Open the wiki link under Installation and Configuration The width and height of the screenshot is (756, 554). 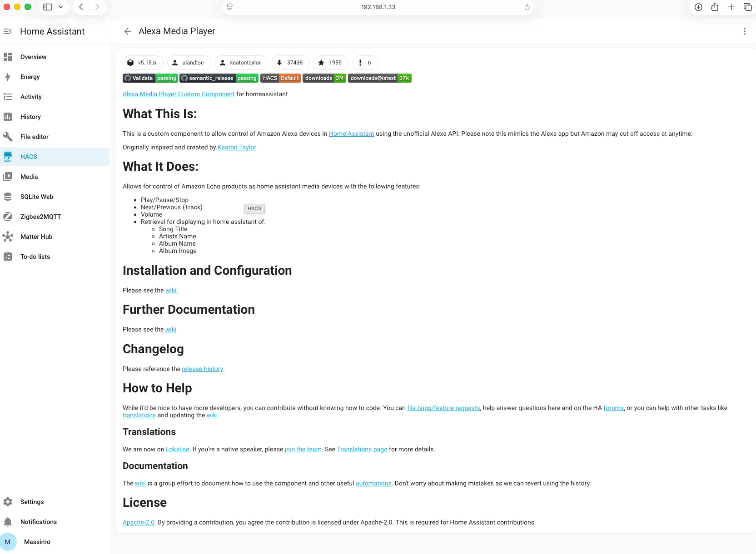click(172, 290)
